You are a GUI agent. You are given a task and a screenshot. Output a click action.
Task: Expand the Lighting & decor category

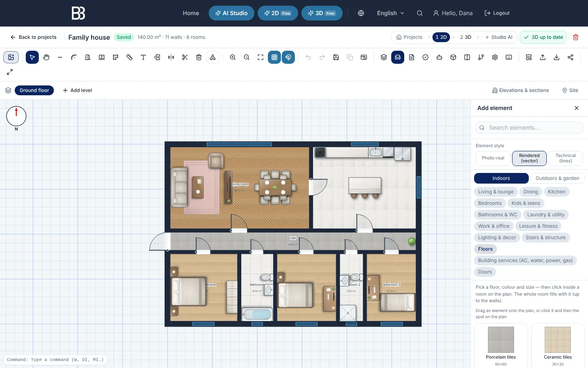tap(497, 238)
